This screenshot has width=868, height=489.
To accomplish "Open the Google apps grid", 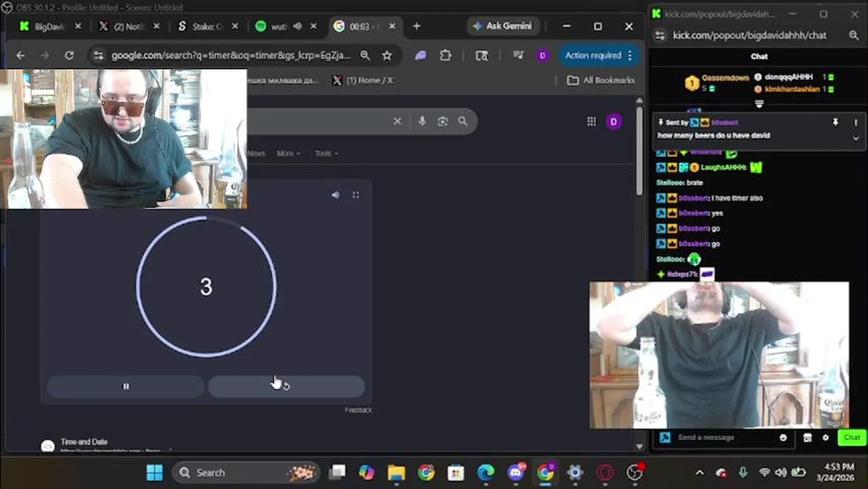I will point(592,122).
